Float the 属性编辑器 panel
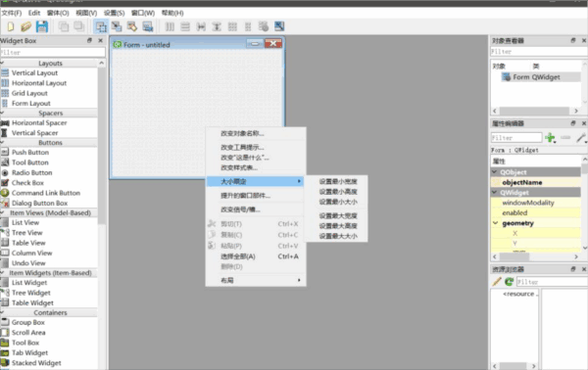Image resolution: width=588 pixels, height=370 pixels. coord(573,123)
